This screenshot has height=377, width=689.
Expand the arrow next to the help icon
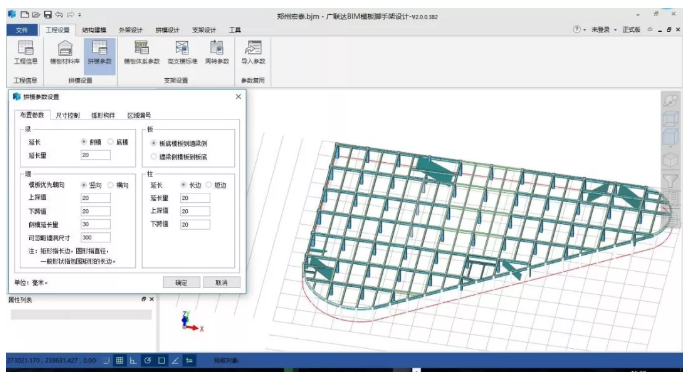point(584,30)
